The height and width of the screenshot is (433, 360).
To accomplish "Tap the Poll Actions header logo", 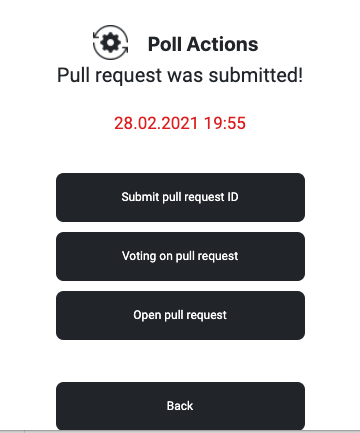I will pos(110,42).
